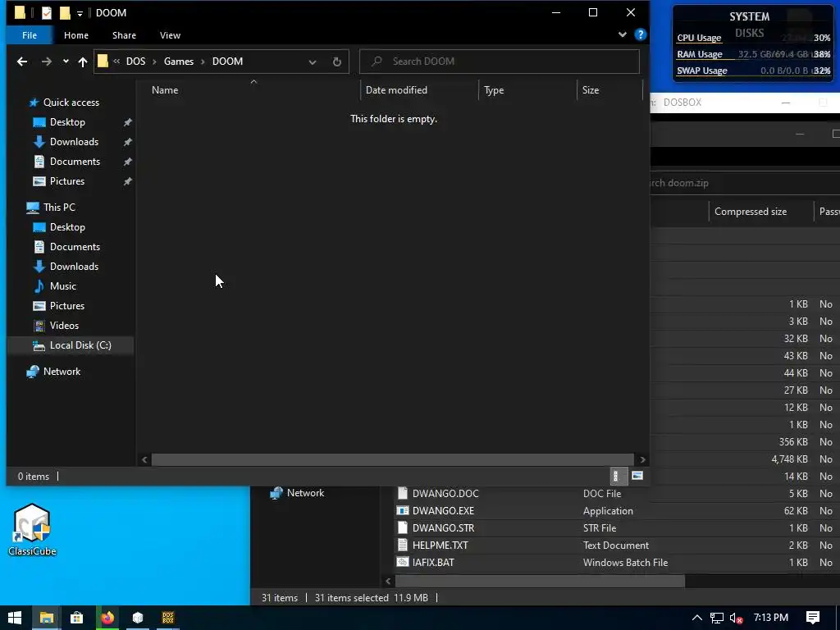Screen dimensions: 840x630
Task: Select DWANGO.DOC in the zip window
Action: click(x=445, y=494)
